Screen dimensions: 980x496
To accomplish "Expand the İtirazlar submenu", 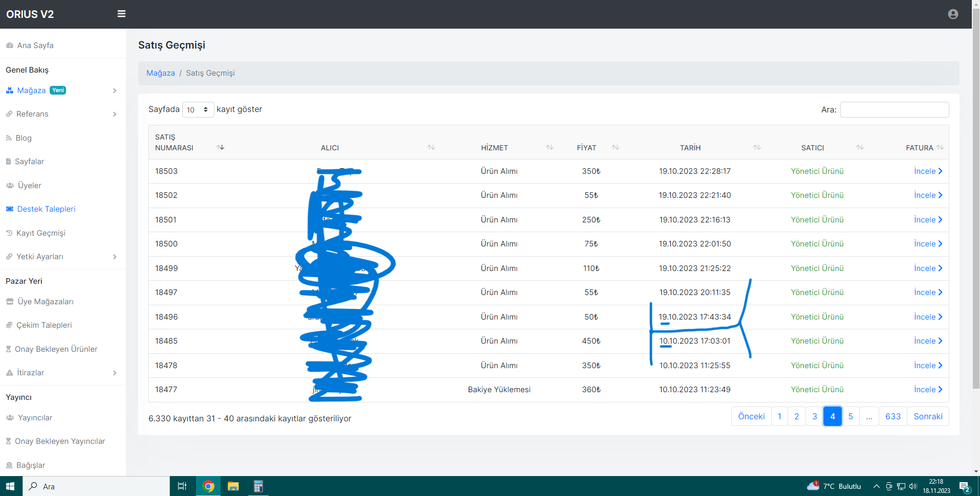I will coord(62,373).
